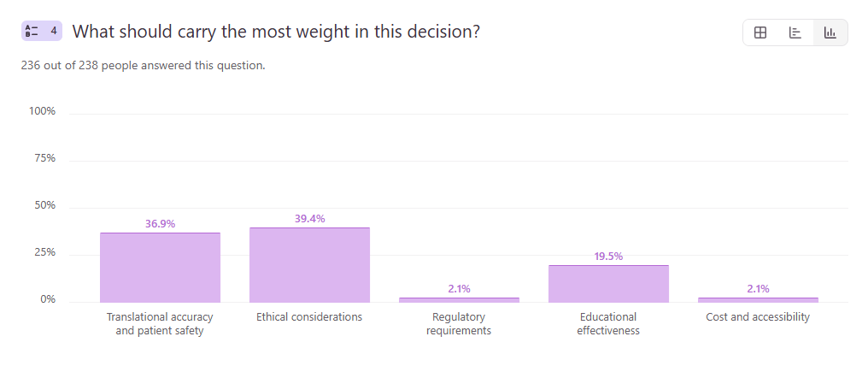Click the multiple choice question type badge

42,31
